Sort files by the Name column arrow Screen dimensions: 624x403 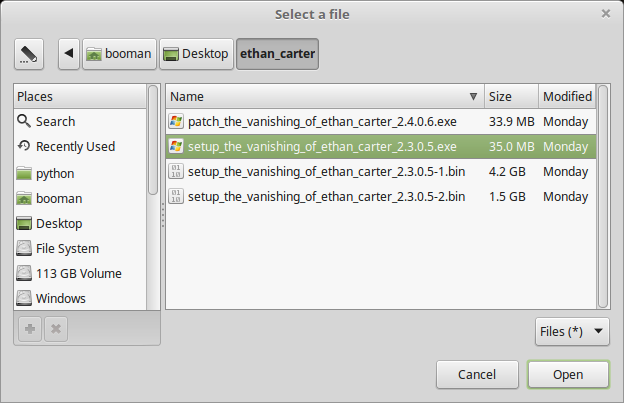tap(473, 96)
